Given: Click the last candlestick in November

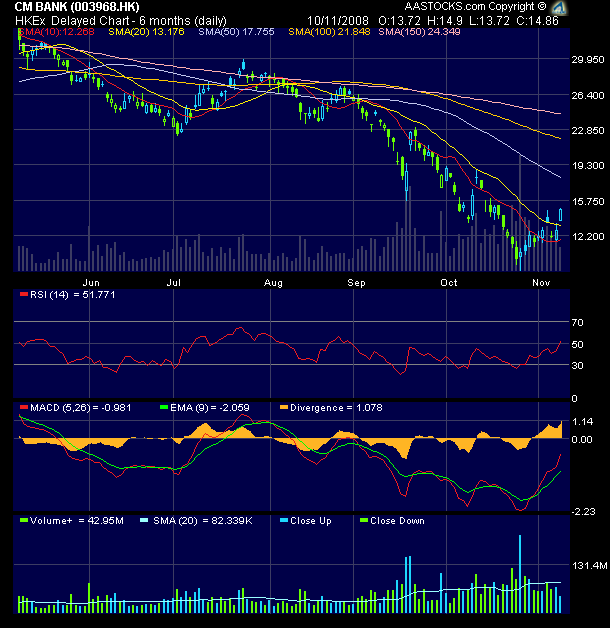Looking at the screenshot, I should [560, 215].
